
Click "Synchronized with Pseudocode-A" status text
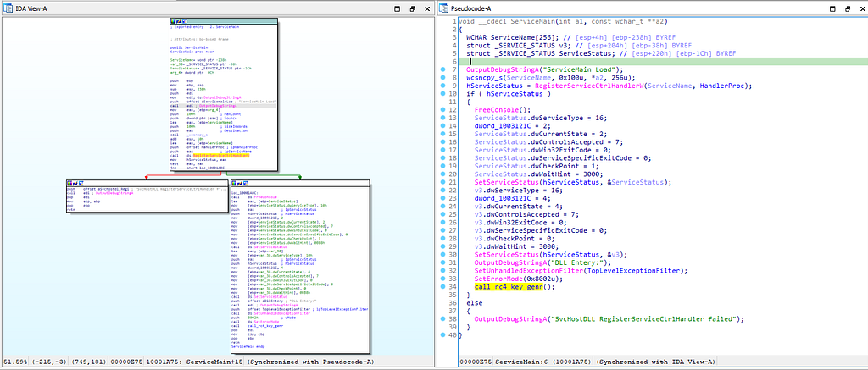click(x=312, y=362)
